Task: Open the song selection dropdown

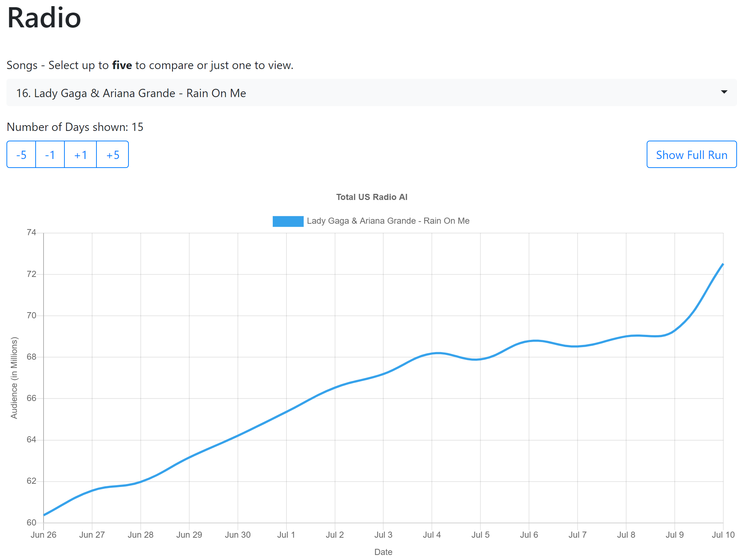Action: pyautogui.click(x=371, y=93)
